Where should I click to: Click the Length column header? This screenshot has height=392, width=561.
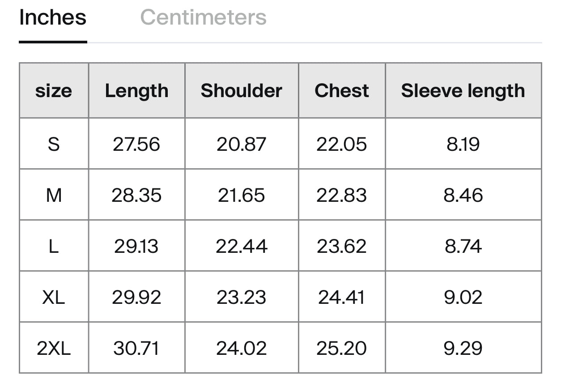[136, 91]
